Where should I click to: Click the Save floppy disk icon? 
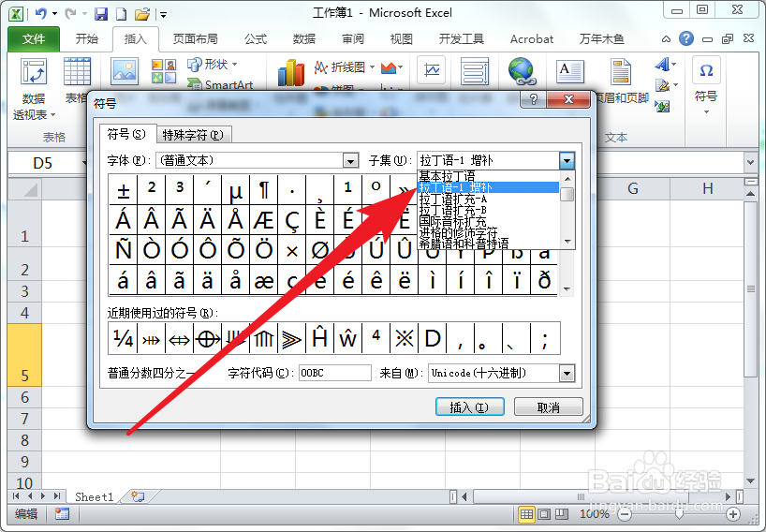pyautogui.click(x=100, y=14)
